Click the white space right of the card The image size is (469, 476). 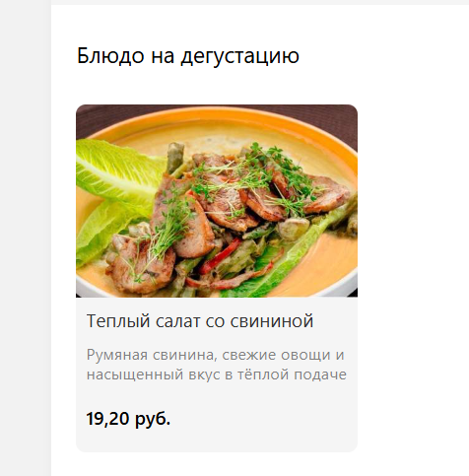point(413,263)
